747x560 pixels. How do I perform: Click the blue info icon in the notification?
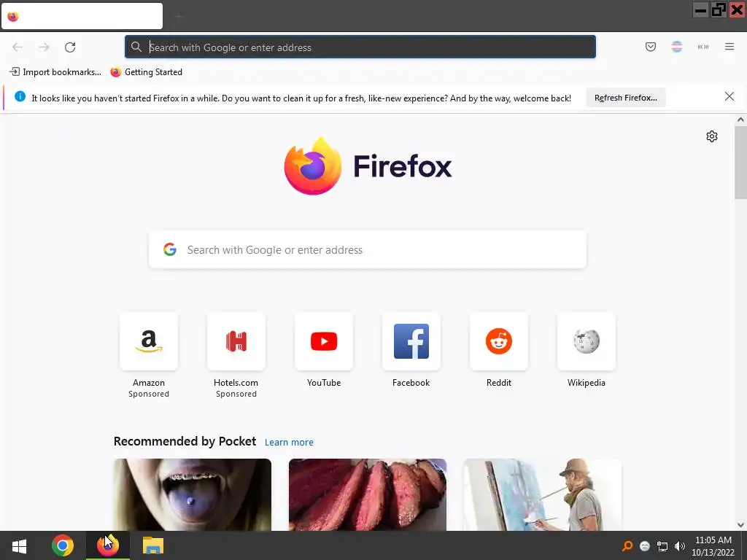click(x=20, y=97)
